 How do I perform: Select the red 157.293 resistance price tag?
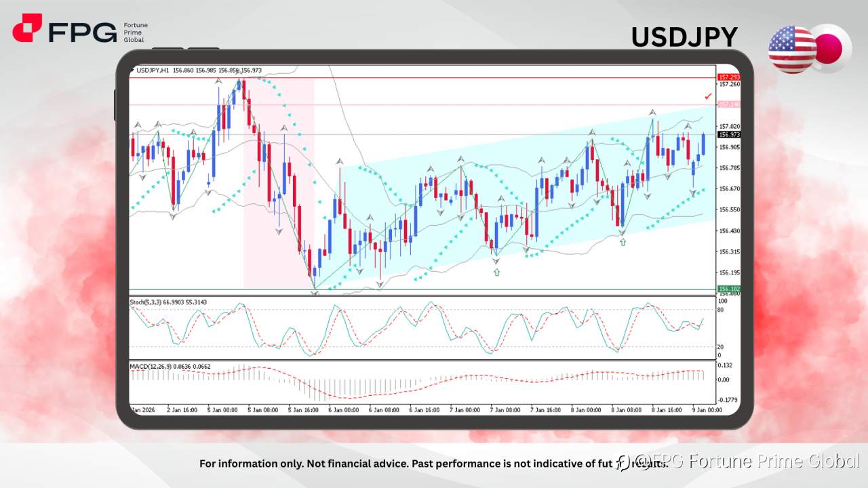click(728, 77)
